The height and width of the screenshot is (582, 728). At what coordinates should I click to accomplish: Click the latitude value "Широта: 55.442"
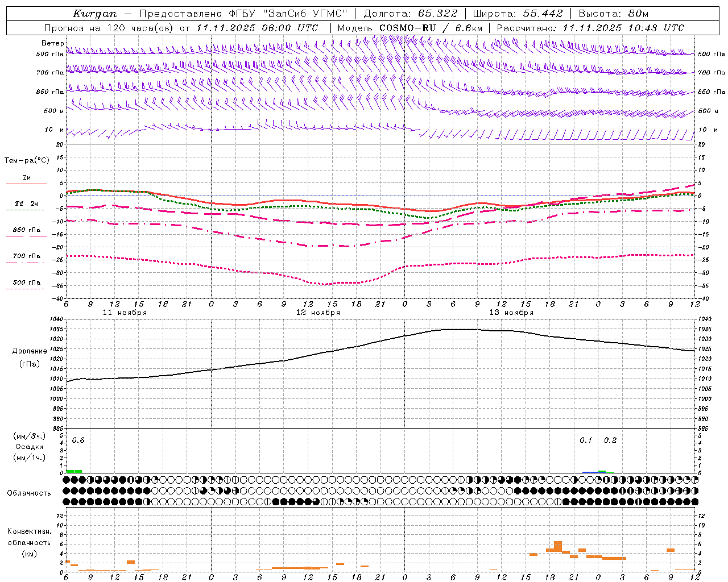[518, 14]
